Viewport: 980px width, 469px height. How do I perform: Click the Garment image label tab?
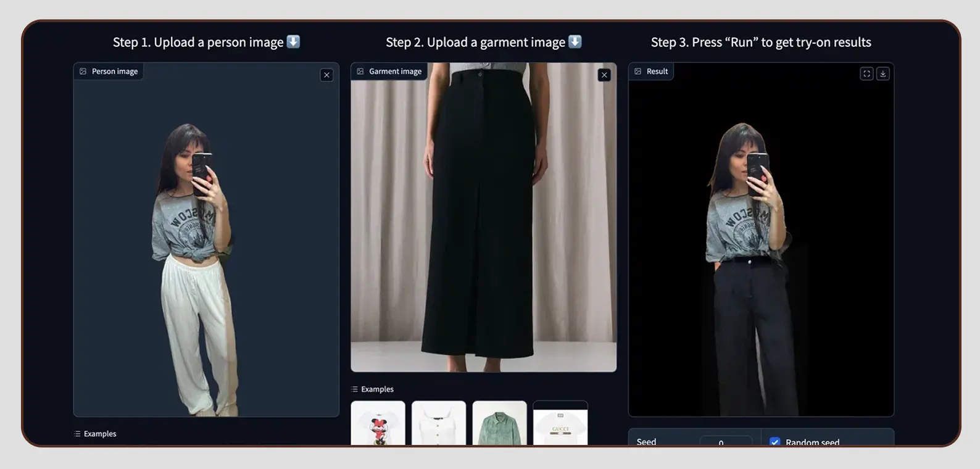tap(395, 72)
